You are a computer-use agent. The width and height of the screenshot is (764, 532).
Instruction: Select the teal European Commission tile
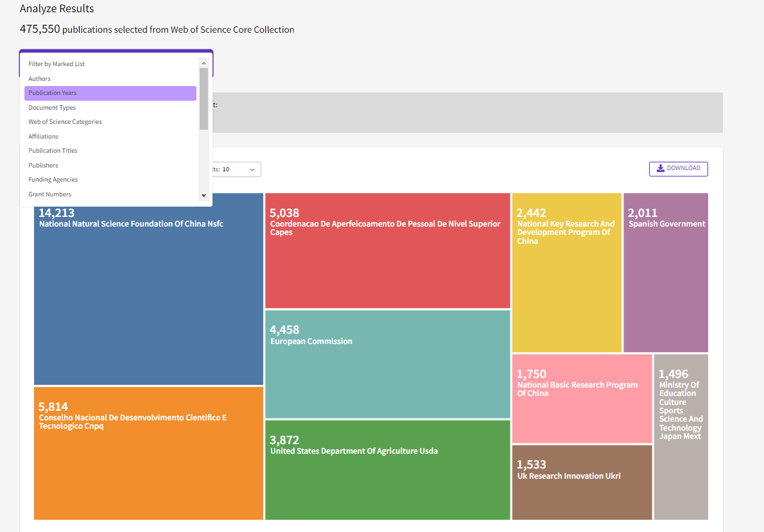387,365
